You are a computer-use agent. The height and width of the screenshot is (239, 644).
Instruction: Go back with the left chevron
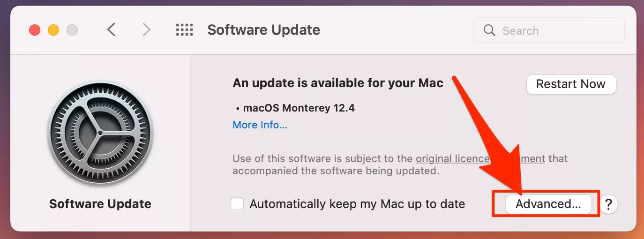(x=111, y=30)
